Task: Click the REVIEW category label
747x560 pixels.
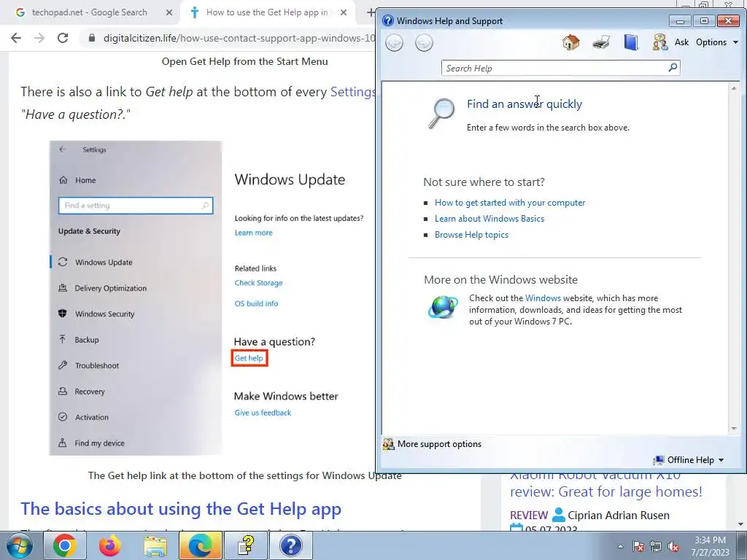Action: coord(529,516)
